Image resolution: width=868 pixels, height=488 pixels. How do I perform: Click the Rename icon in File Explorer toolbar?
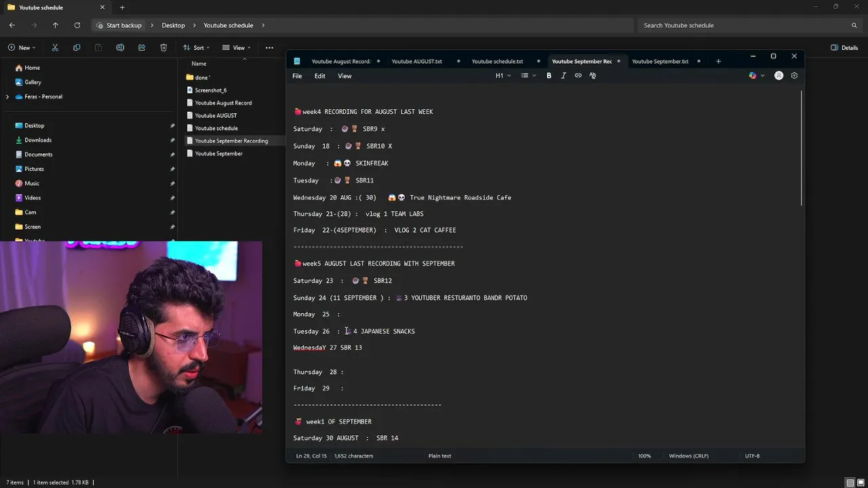[x=120, y=47]
